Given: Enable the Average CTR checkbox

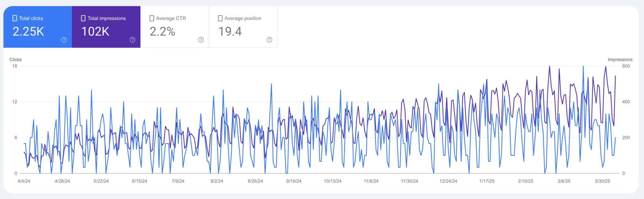Looking at the screenshot, I should pos(152,18).
